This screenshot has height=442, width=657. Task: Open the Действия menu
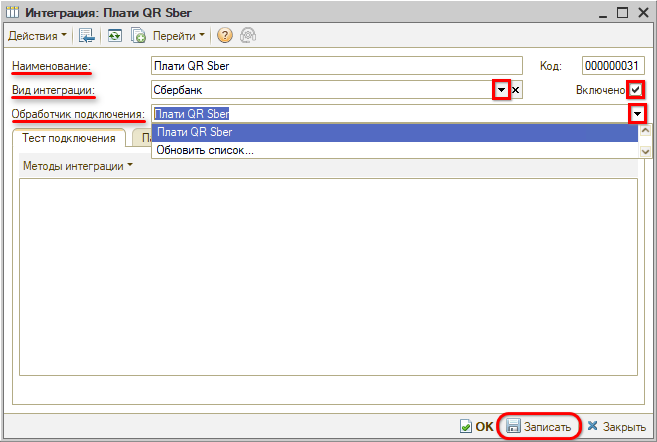37,36
